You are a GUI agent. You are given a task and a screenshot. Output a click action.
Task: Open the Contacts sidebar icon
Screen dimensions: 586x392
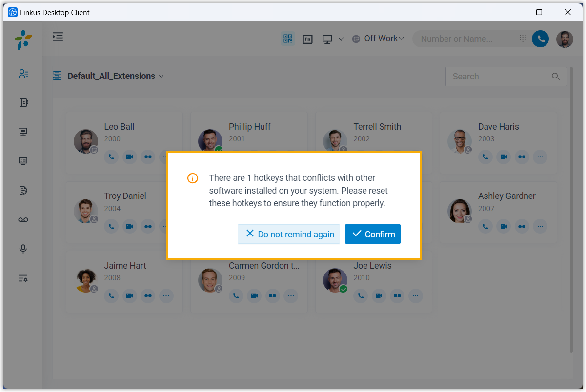coord(23,102)
